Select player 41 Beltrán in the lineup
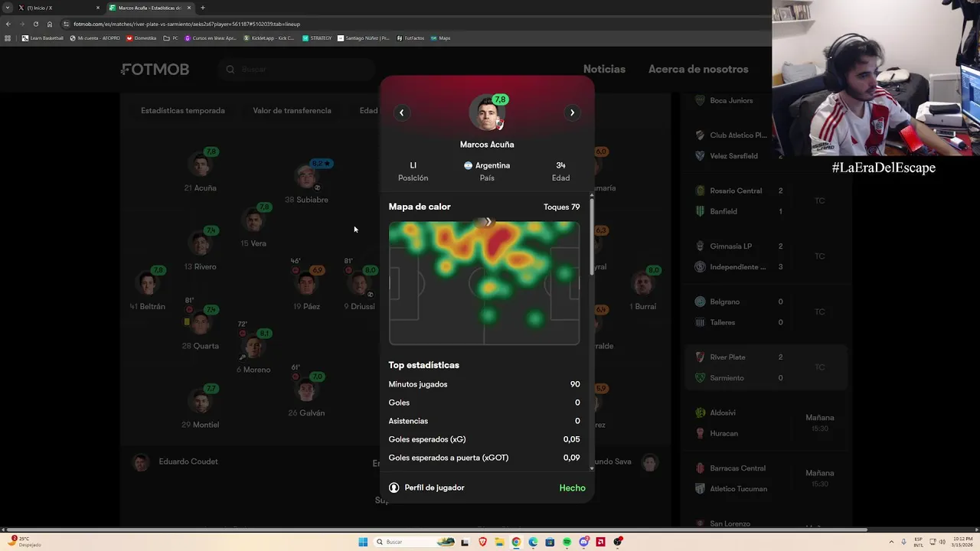980x551 pixels. point(148,289)
